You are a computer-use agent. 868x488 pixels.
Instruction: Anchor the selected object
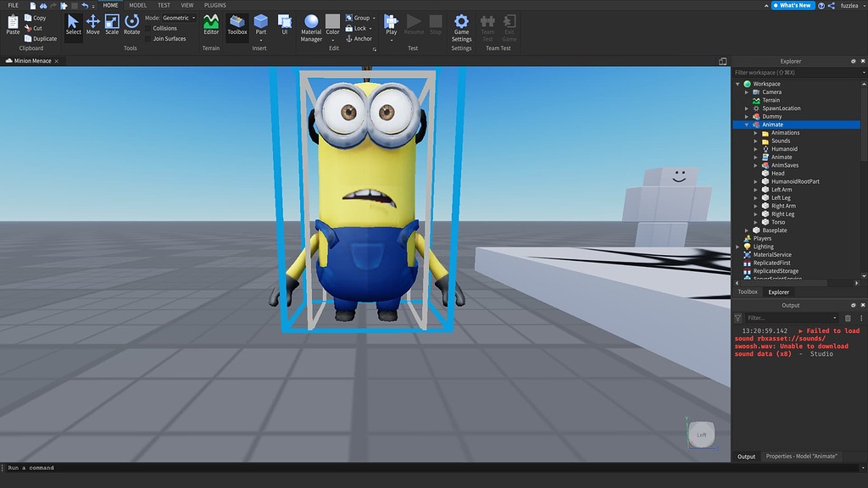359,38
